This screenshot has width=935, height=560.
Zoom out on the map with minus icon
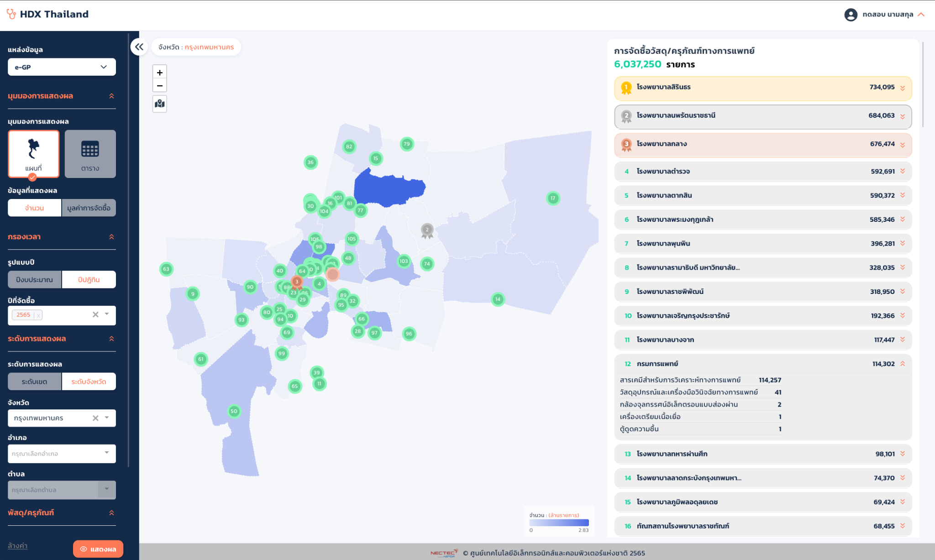point(159,85)
